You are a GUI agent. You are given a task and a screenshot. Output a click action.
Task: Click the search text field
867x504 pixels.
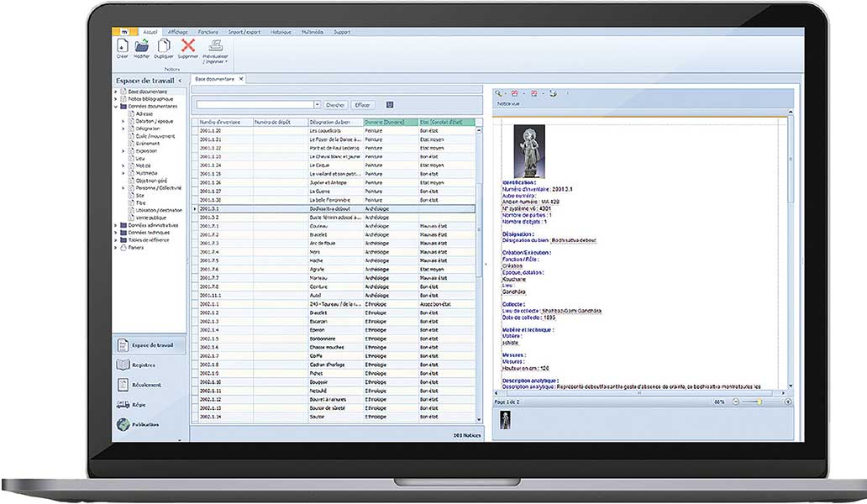pos(255,104)
